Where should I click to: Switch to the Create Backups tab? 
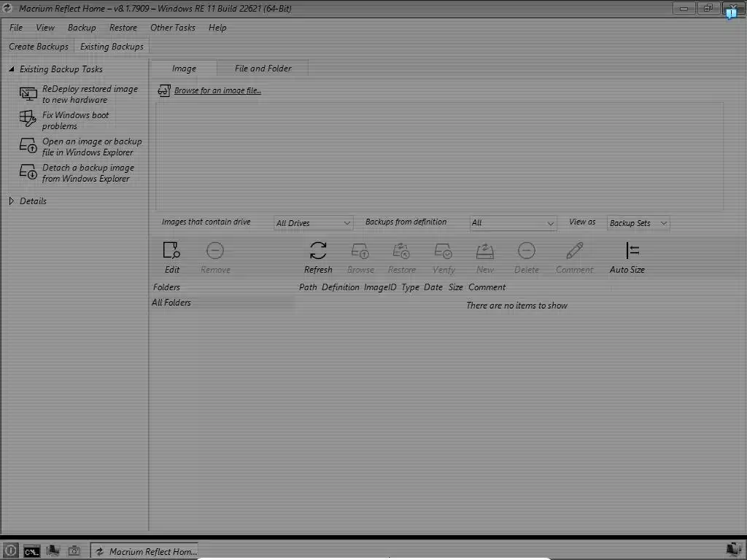(x=39, y=47)
